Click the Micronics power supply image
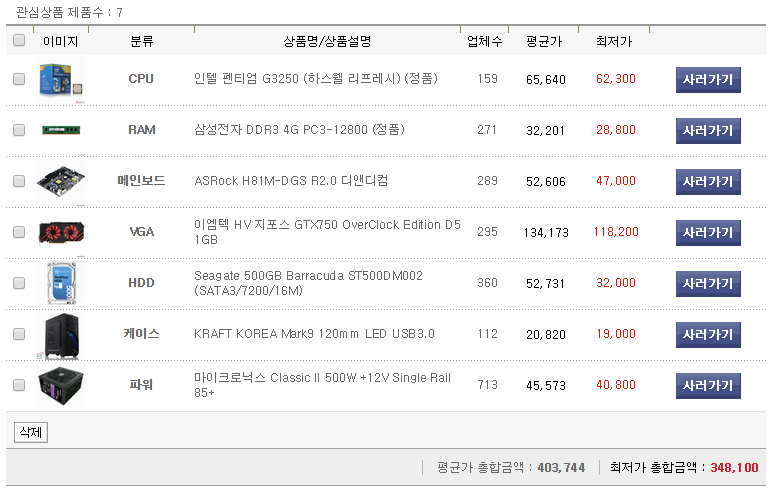 coord(60,385)
